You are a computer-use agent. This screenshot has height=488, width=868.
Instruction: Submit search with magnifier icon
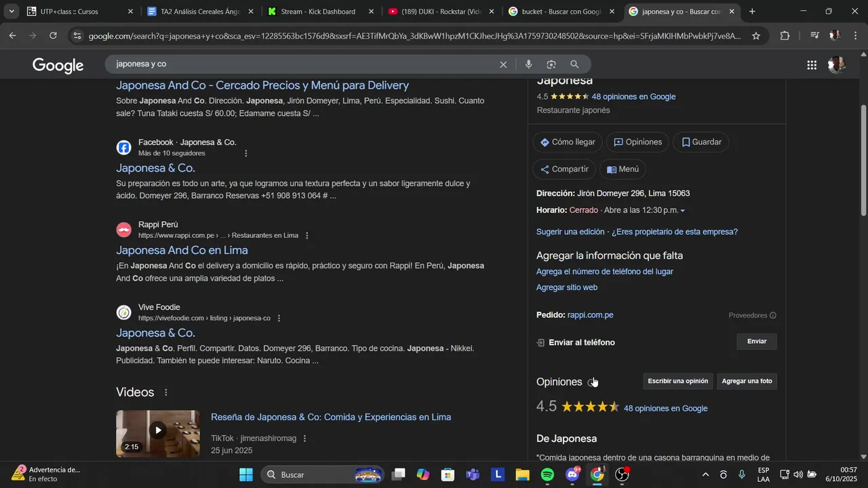tap(574, 64)
